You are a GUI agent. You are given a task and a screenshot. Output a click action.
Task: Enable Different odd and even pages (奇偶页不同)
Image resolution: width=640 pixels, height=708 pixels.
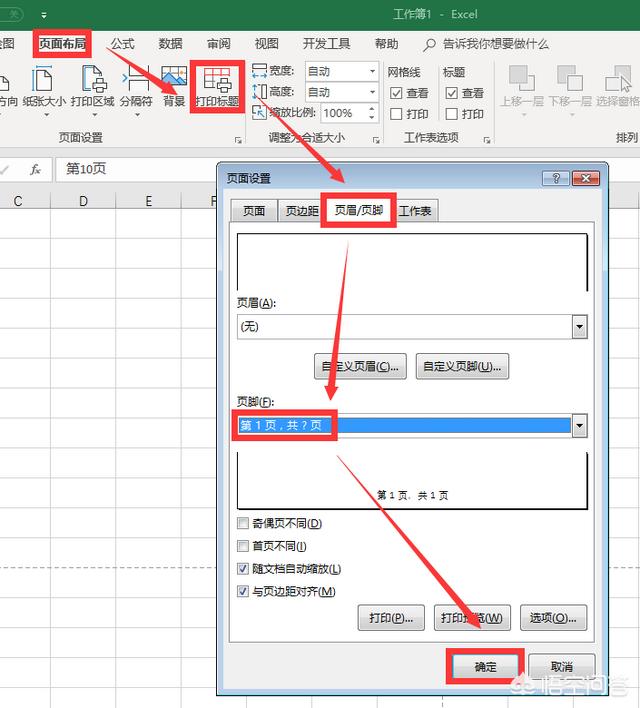tap(243, 523)
